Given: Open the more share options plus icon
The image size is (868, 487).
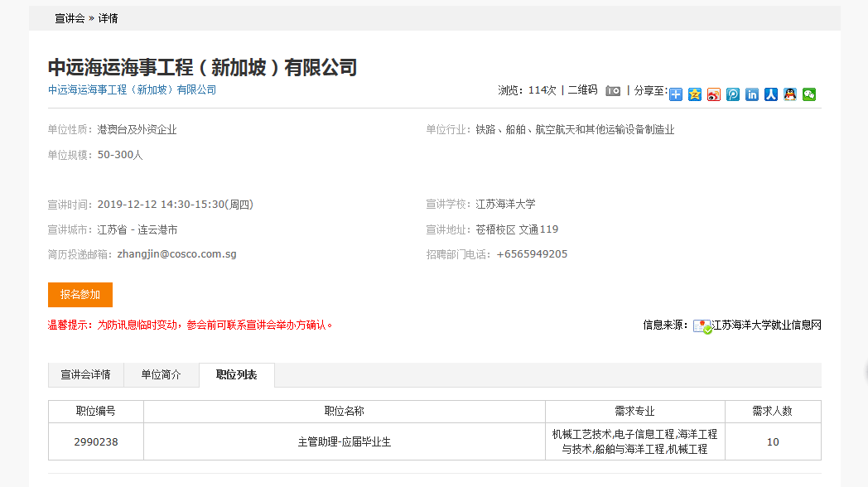Looking at the screenshot, I should [675, 94].
